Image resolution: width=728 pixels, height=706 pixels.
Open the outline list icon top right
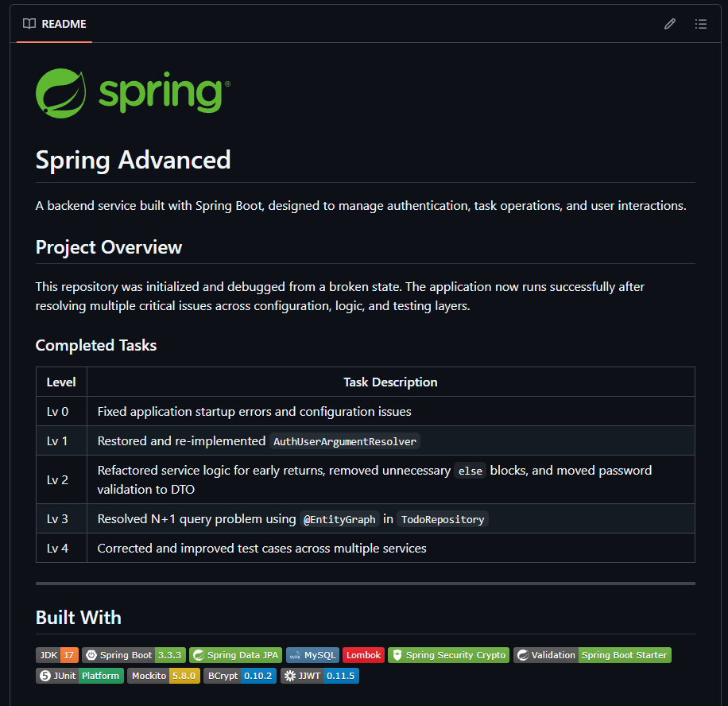(x=701, y=24)
